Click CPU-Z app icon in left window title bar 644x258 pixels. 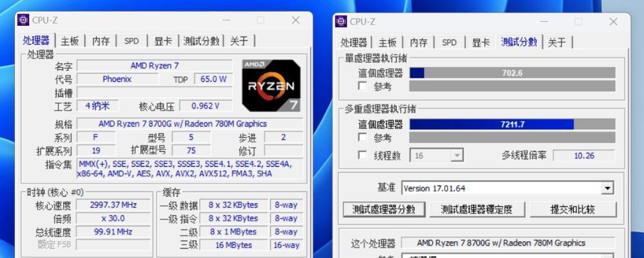23,20
